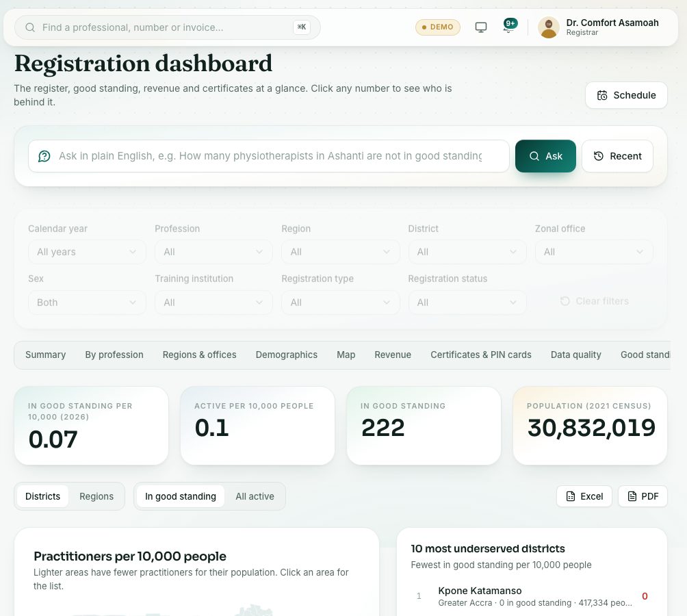
Task: Switch to Districts view
Action: [x=42, y=496]
